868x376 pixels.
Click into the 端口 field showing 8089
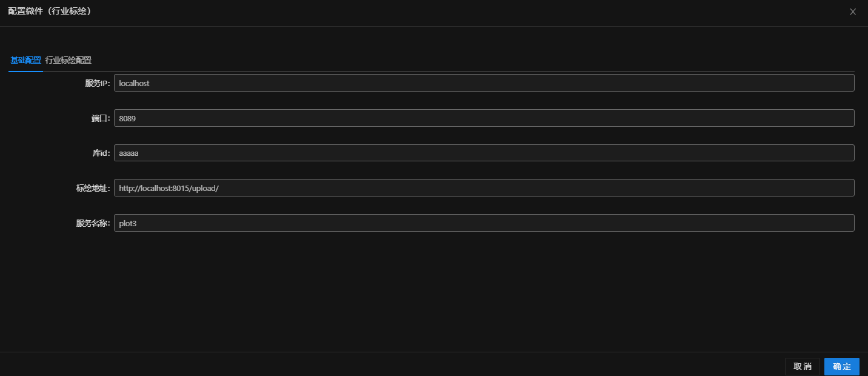484,118
